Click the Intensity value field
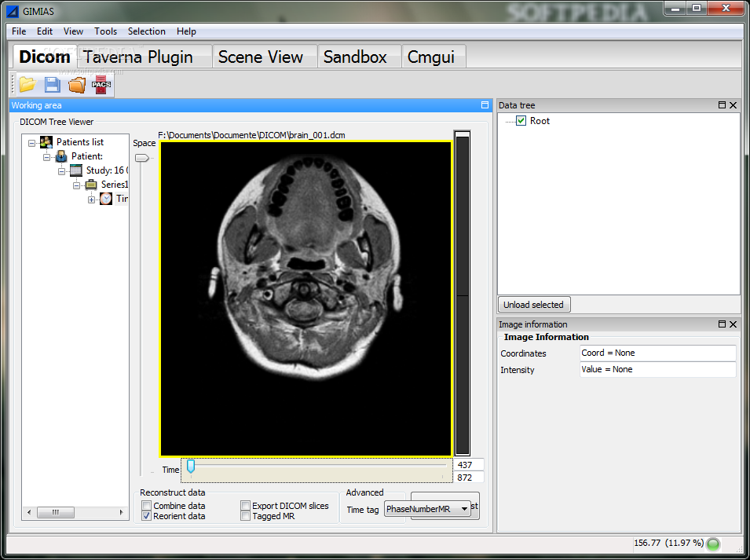This screenshot has width=750, height=560. click(x=657, y=369)
